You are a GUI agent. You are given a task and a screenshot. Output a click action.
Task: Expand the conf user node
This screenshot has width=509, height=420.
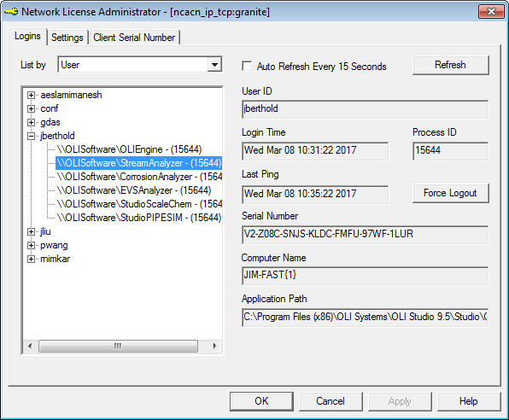tap(31, 108)
